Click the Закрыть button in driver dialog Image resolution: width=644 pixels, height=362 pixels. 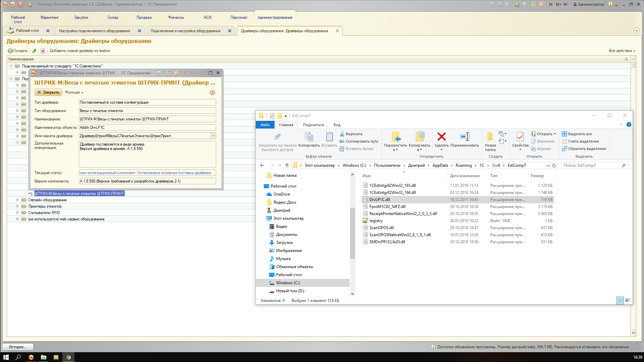tap(48, 92)
